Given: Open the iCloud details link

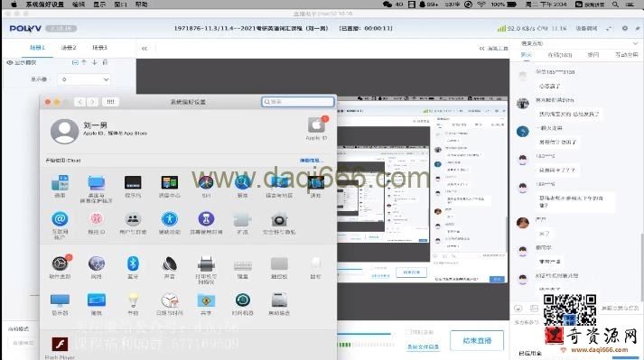Looking at the screenshot, I should [x=311, y=161].
